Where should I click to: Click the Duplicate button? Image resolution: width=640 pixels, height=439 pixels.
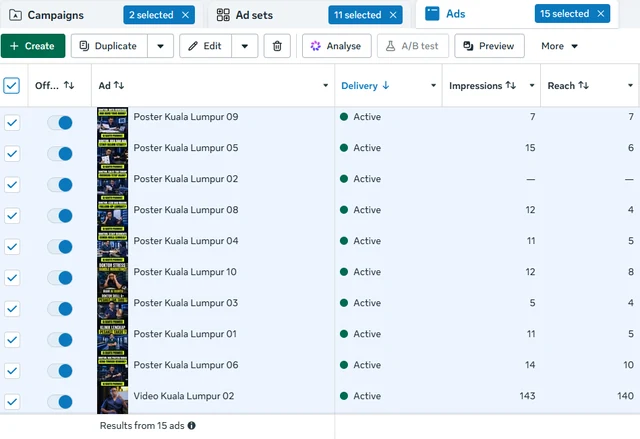point(109,46)
